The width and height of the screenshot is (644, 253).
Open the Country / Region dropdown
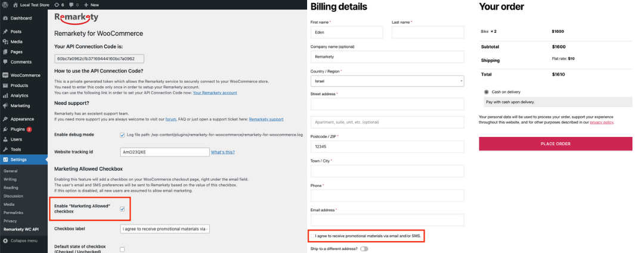click(x=388, y=81)
